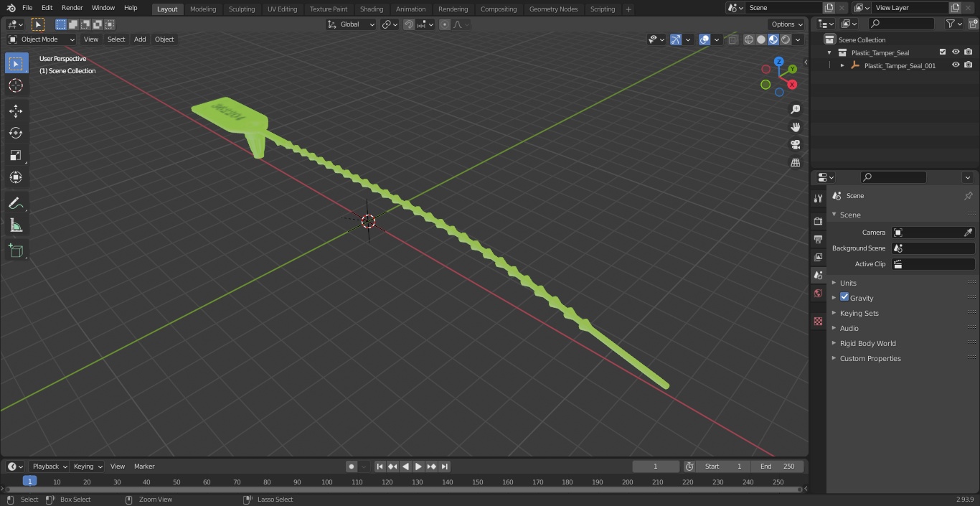Open the timeline Marker menu

pos(144,467)
